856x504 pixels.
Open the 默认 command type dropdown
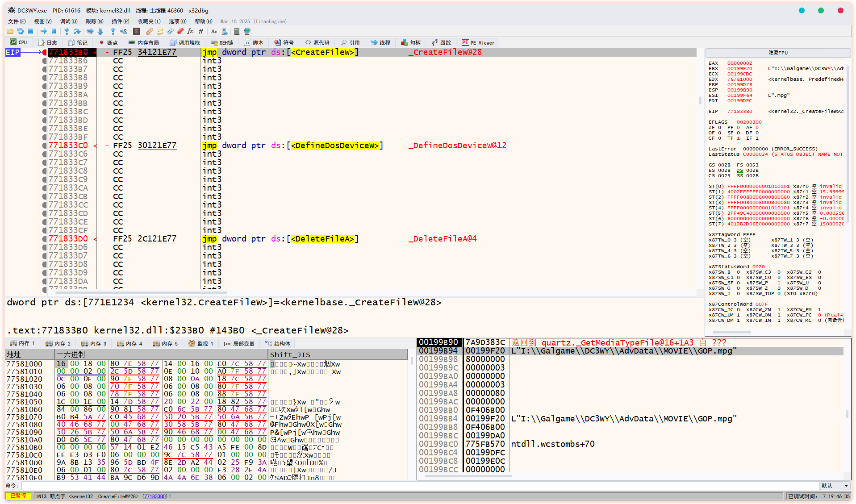coord(835,486)
